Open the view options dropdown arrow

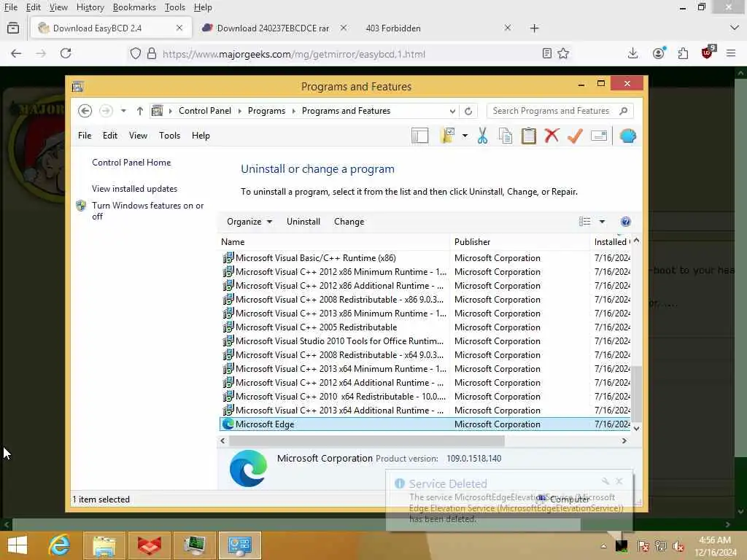pos(602,222)
